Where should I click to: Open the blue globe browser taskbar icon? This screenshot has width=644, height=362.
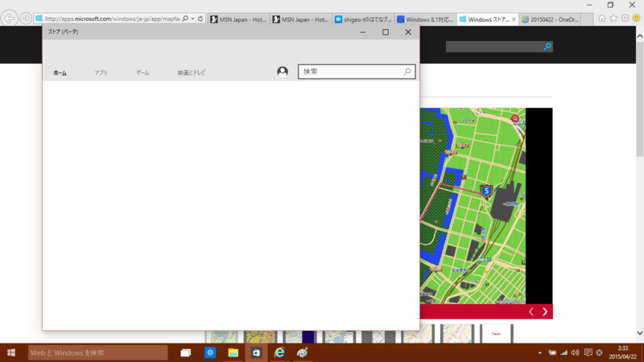(210, 352)
